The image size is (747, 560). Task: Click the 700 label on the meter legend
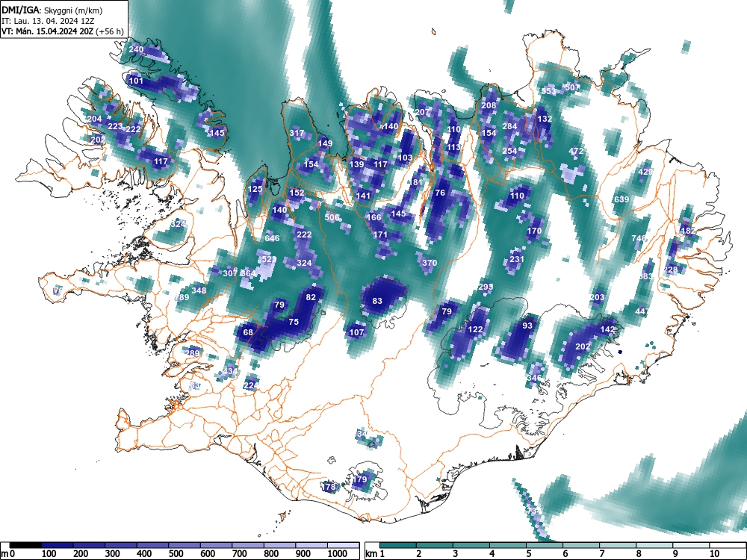coord(239,554)
